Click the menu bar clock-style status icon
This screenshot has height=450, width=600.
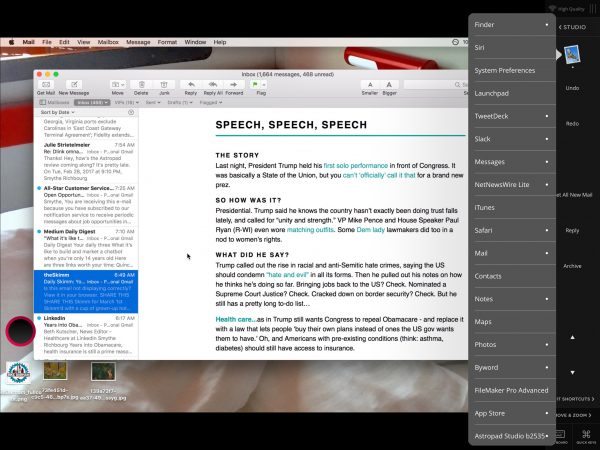pyautogui.click(x=455, y=42)
